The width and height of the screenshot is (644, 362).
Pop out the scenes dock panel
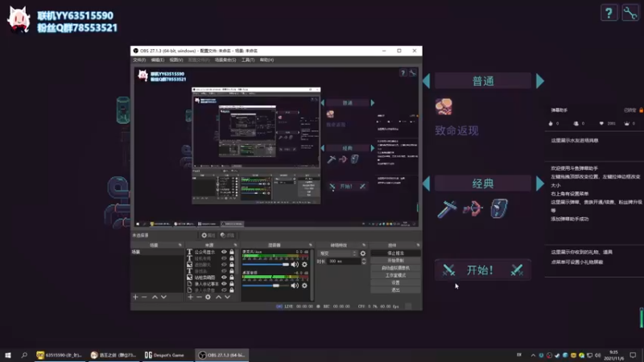point(180,245)
